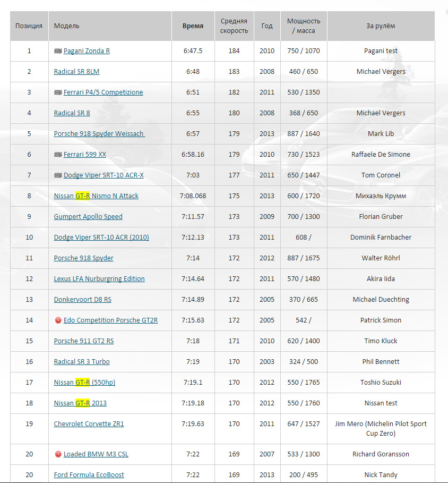Open Edo Competition Porsche GT2R link

[110, 320]
